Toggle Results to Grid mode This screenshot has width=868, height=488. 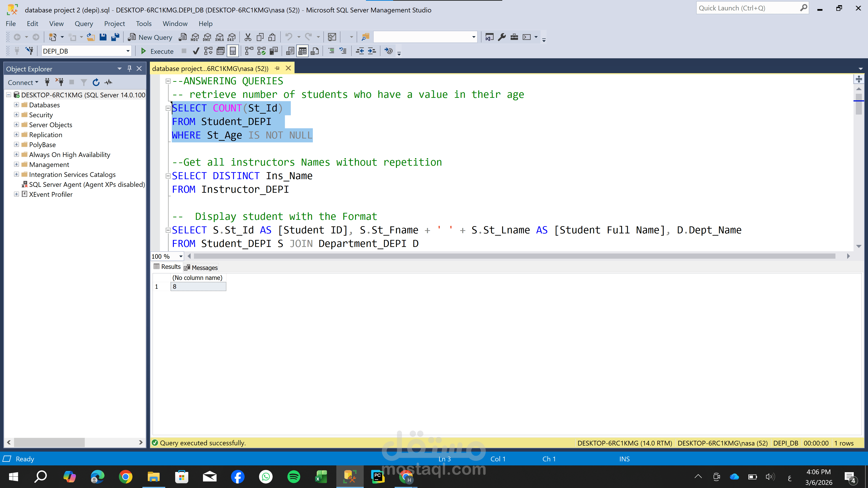[x=302, y=51]
